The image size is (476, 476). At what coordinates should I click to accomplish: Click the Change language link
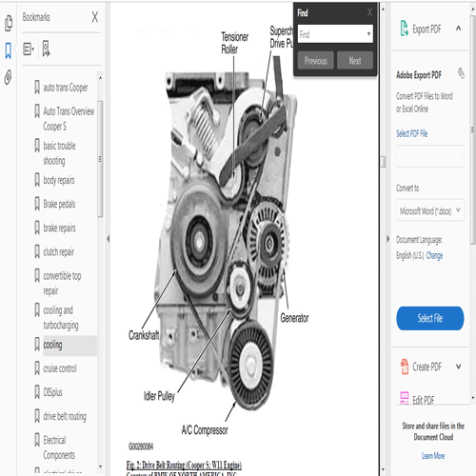[x=434, y=255]
